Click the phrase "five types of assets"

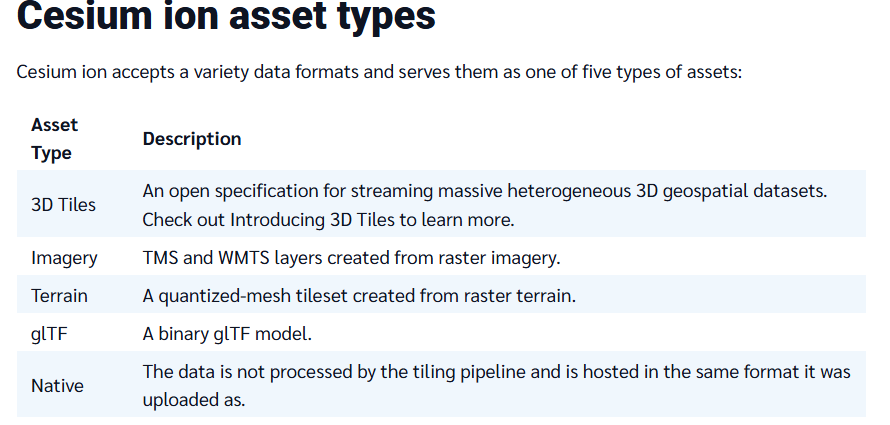pyautogui.click(x=663, y=73)
